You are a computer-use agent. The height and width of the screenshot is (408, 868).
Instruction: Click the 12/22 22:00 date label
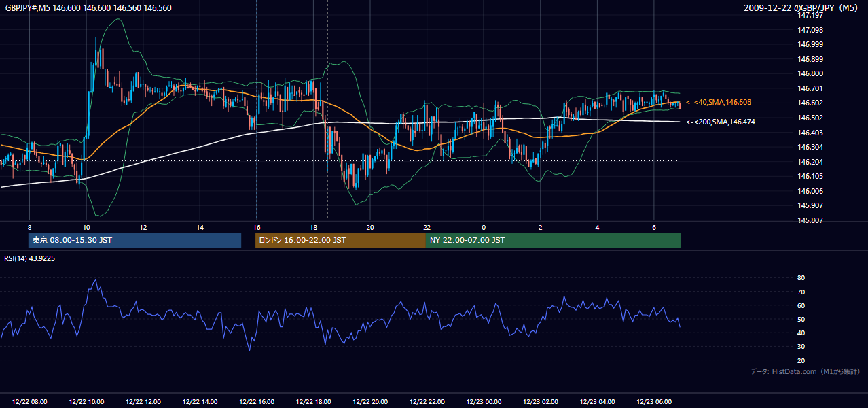click(x=427, y=402)
